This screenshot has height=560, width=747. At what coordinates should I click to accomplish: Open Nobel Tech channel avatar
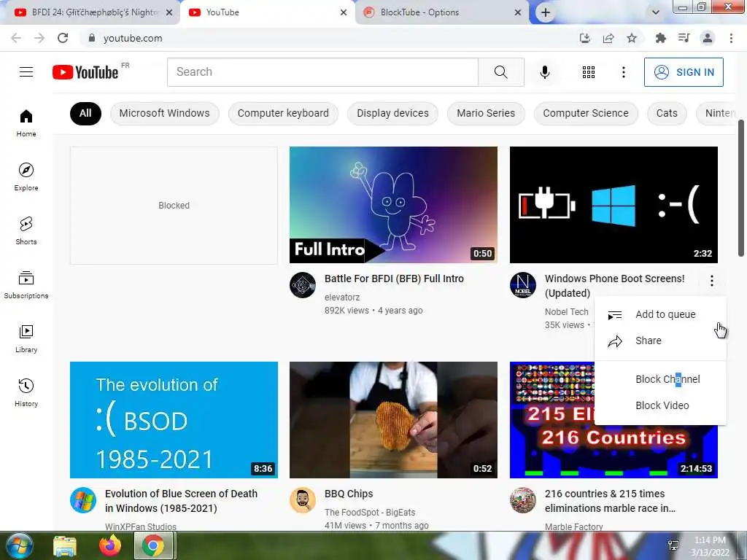point(522,285)
